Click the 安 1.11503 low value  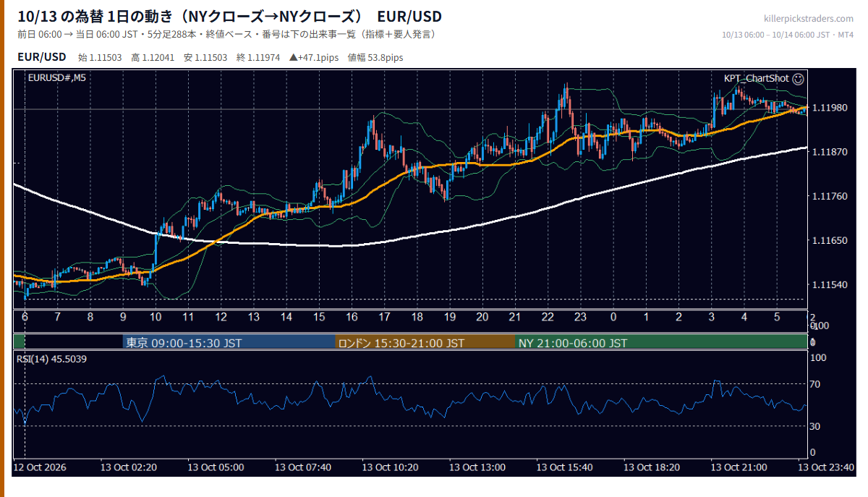click(x=206, y=57)
